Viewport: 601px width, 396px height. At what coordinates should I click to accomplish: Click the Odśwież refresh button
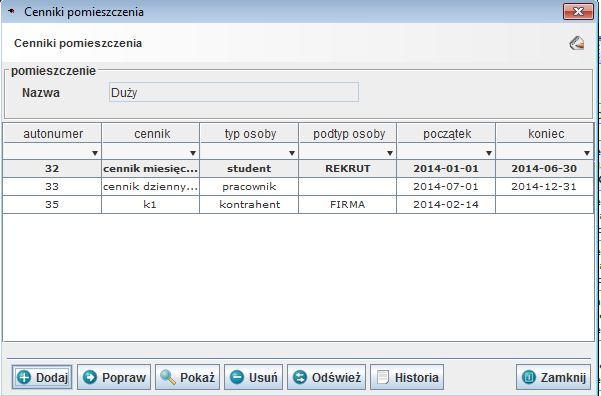coord(327,377)
